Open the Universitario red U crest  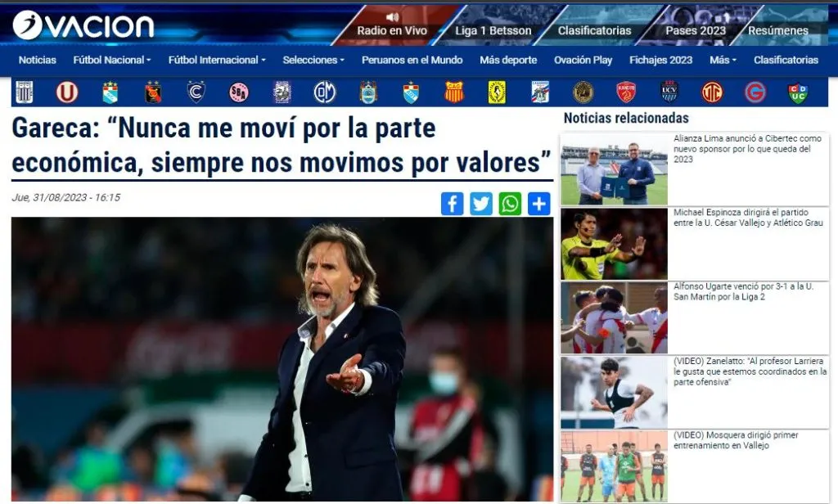pyautogui.click(x=67, y=92)
